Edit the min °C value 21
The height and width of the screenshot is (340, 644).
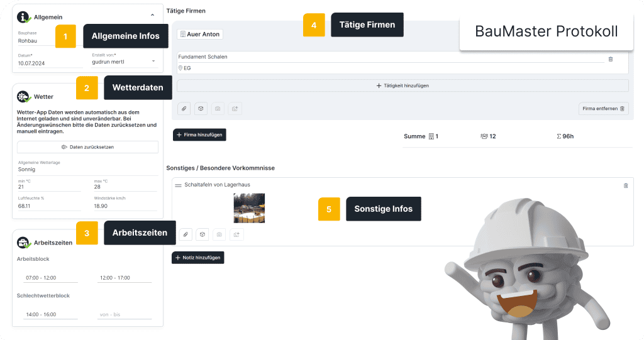[49, 187]
